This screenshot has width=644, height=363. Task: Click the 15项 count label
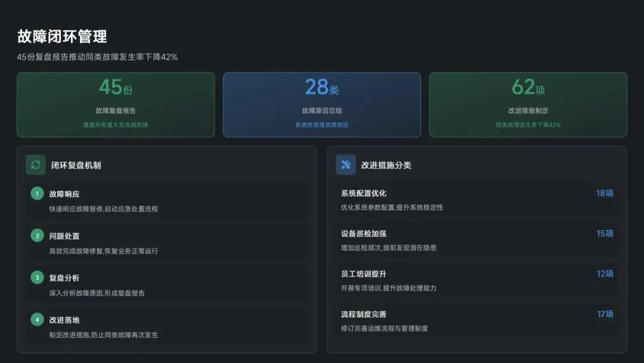[x=605, y=233]
